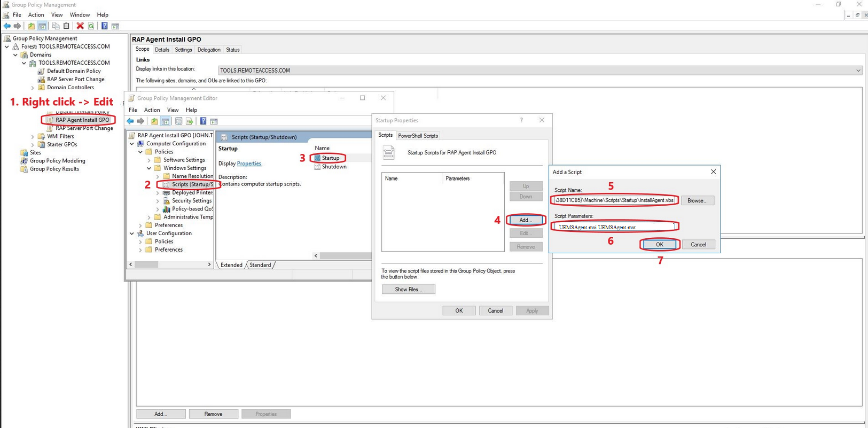Open Help from the main toolbar question icon
Viewport: 868px width, 428px height.
click(x=105, y=26)
